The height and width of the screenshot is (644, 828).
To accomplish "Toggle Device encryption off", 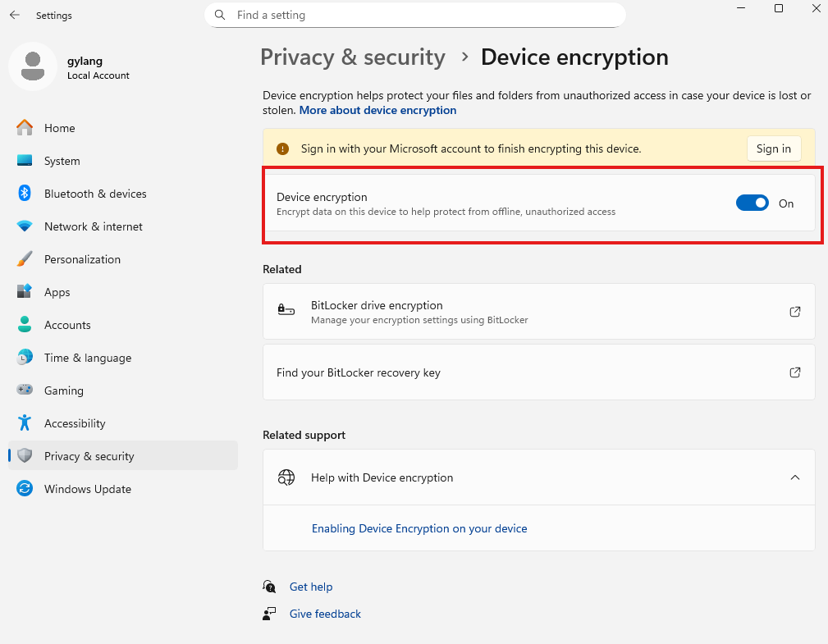I will tap(752, 203).
